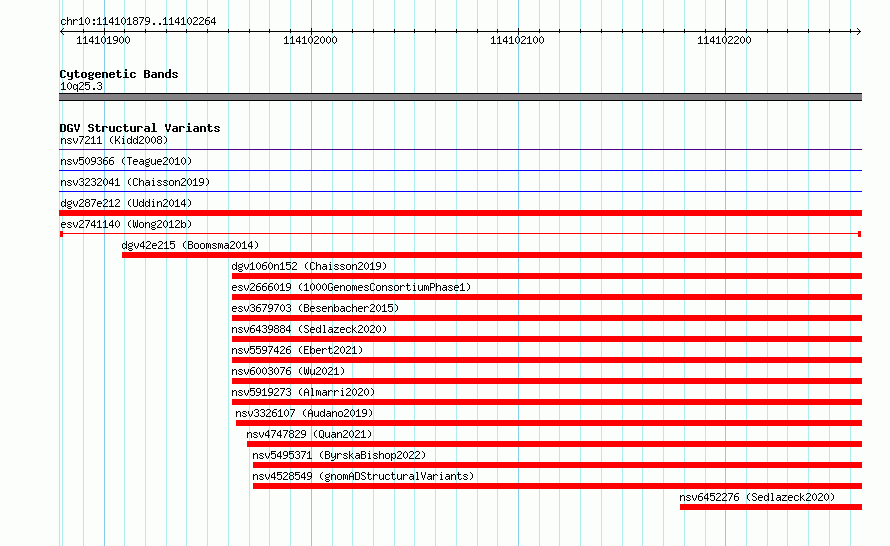This screenshot has height=546, width=890.
Task: Click nsv5919273 (Almarri2020) label
Action: coord(303,392)
